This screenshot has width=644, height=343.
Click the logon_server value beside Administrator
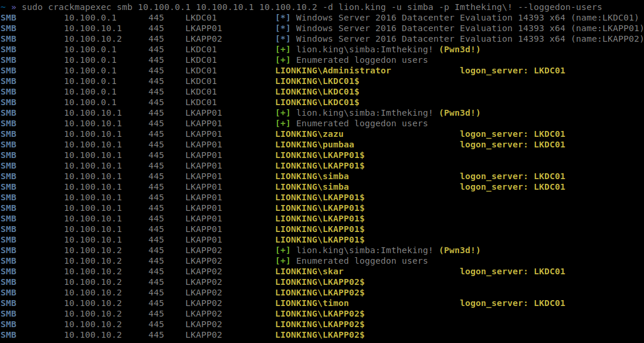549,70
